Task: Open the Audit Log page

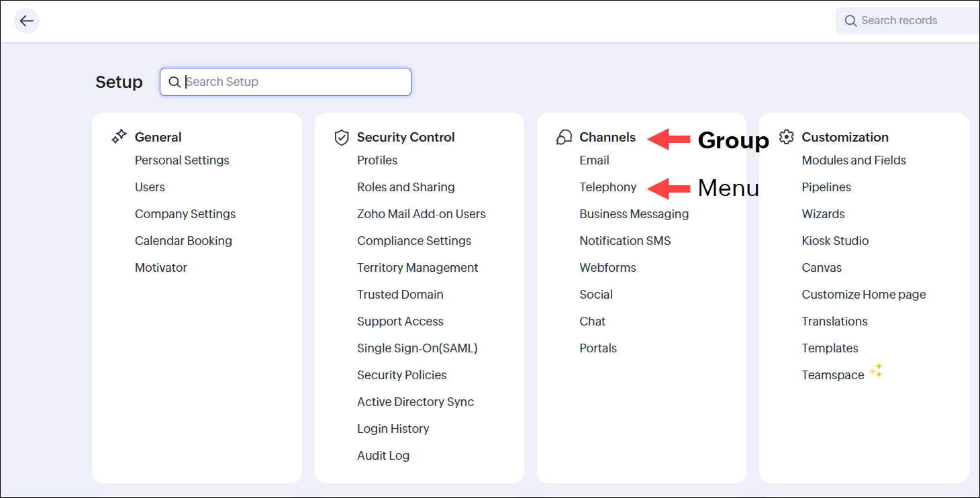Action: pos(383,456)
